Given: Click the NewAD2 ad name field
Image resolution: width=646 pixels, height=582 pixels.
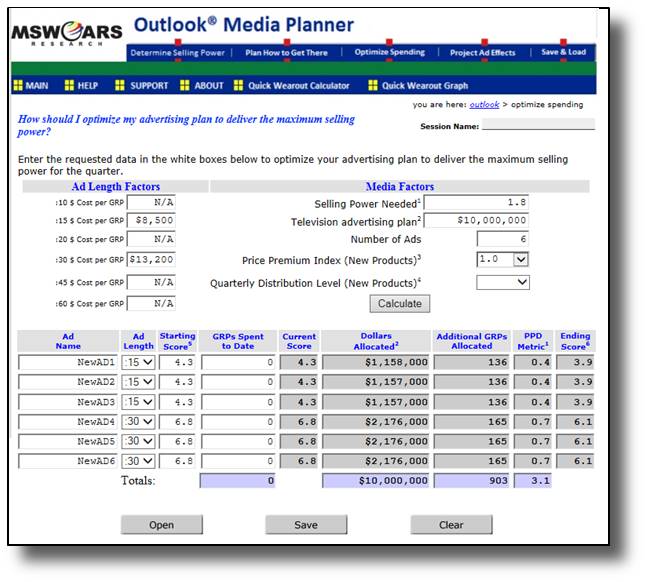Looking at the screenshot, I should click(68, 382).
